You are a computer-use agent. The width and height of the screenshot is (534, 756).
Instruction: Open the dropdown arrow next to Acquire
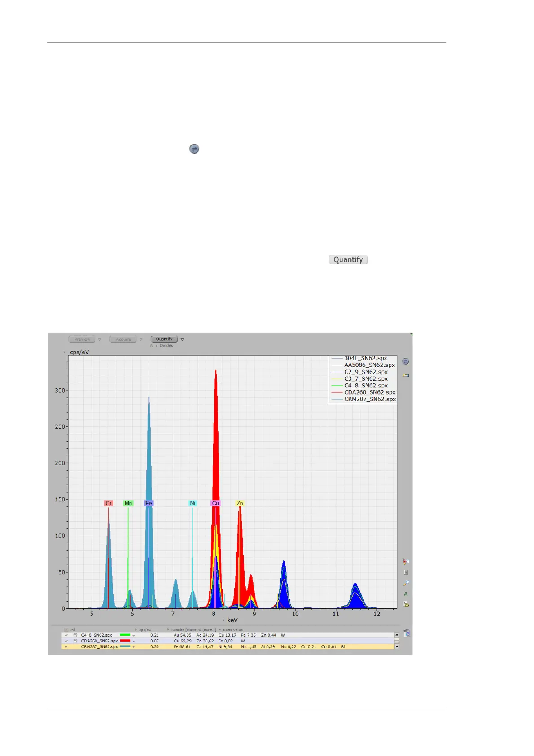141,339
